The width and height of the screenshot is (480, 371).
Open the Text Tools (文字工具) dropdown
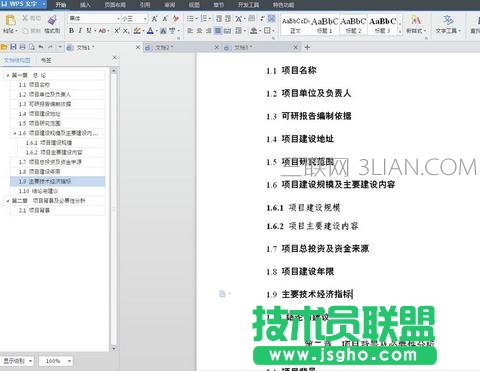(448, 24)
